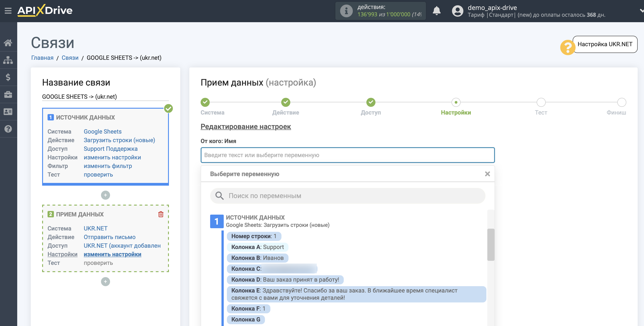Go to the Система step
Image resolution: width=644 pixels, height=326 pixels.
(x=205, y=102)
